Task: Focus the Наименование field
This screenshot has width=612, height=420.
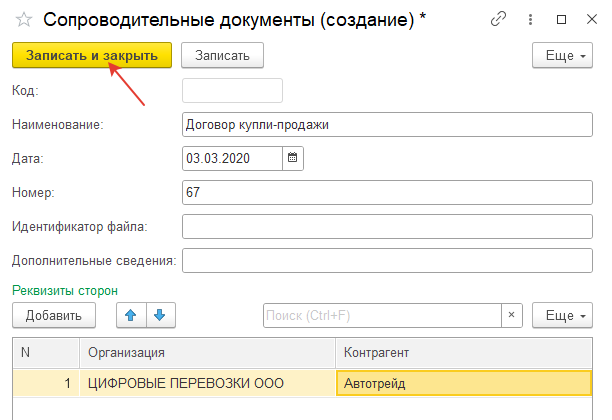Action: pyautogui.click(x=387, y=125)
